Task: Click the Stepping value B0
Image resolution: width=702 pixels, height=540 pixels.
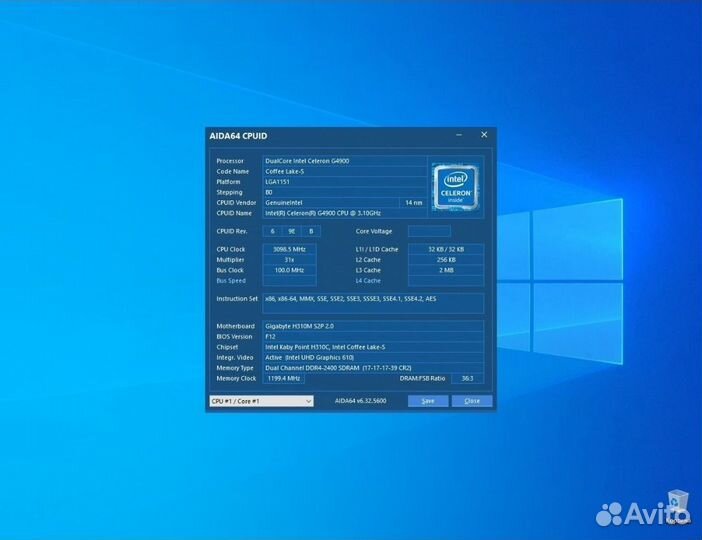Action: 345,192
